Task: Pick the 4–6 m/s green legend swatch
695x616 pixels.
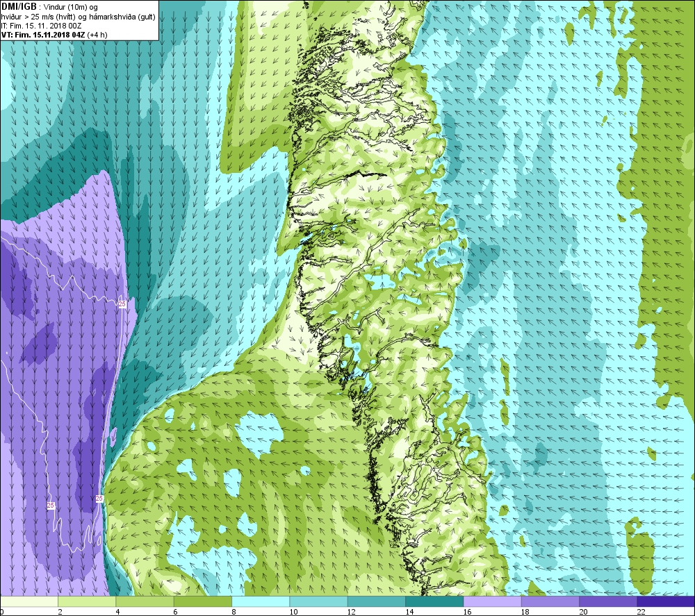Action: click(x=145, y=601)
